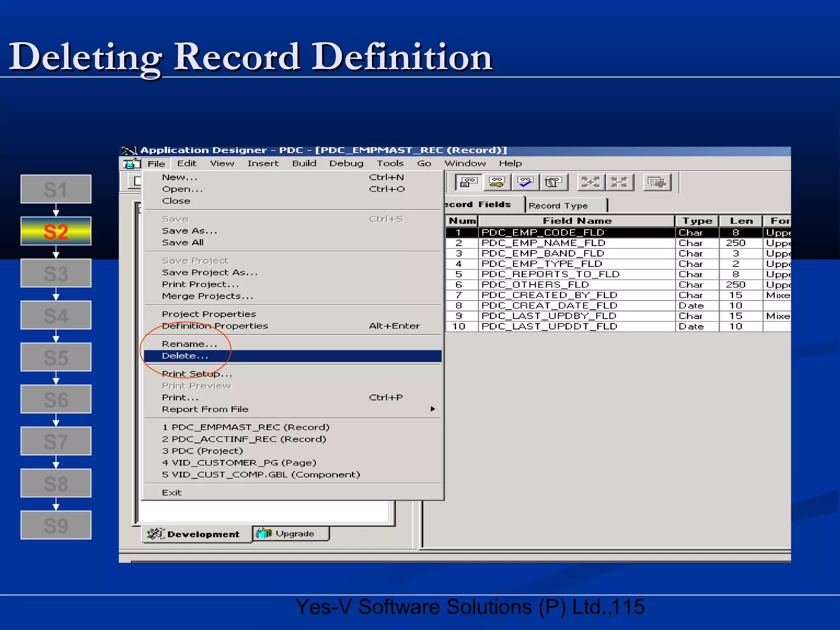Open recent file 3 PDC (Project)
The width and height of the screenshot is (840, 630).
click(293, 451)
